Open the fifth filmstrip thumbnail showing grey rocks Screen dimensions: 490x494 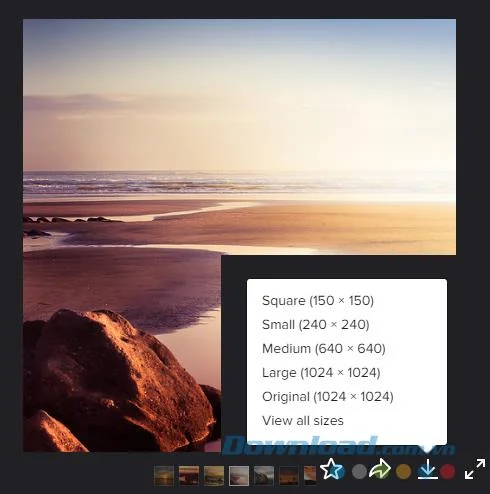[x=264, y=476]
